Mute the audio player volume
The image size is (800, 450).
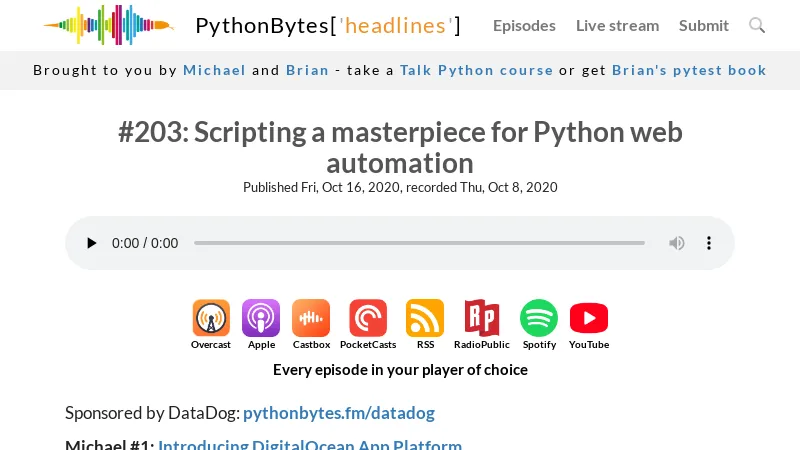point(677,243)
